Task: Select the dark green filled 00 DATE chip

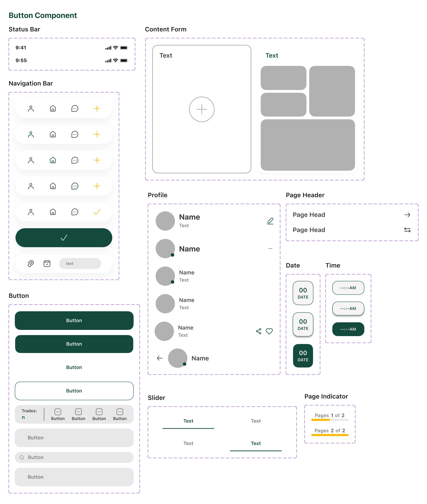Action: [303, 356]
